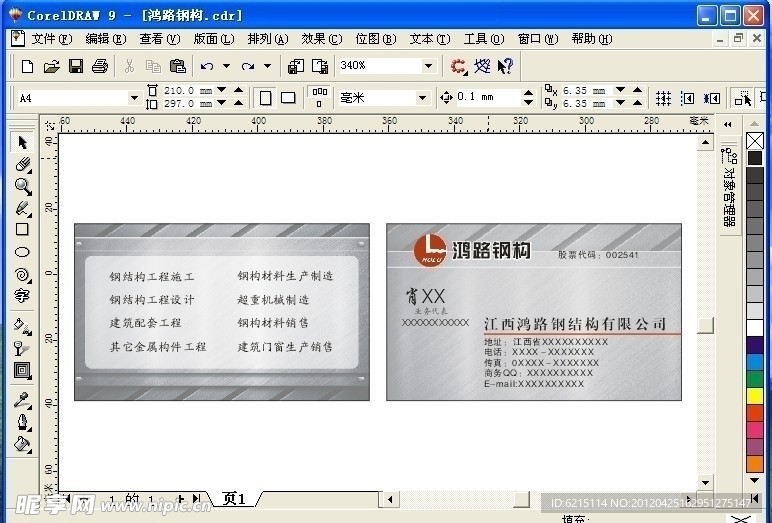Image resolution: width=772 pixels, height=523 pixels.
Task: Toggle snap to grid button
Action: pos(663,98)
